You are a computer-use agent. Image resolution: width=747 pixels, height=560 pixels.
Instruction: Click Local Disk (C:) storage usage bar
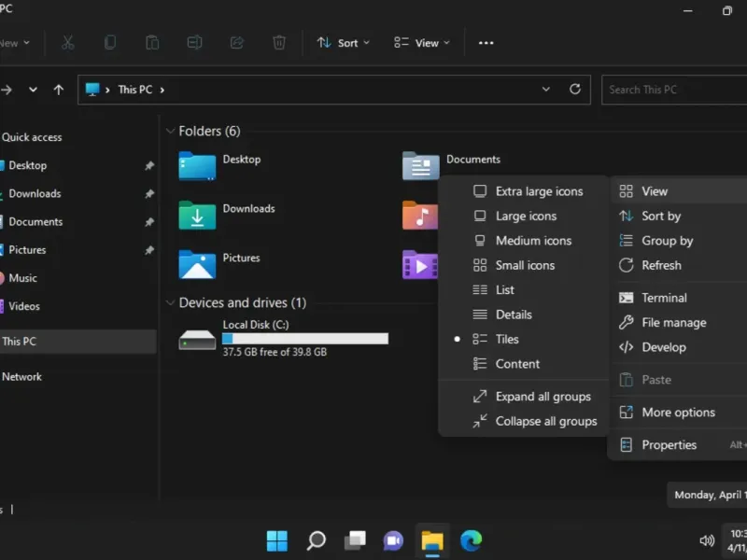pos(305,339)
